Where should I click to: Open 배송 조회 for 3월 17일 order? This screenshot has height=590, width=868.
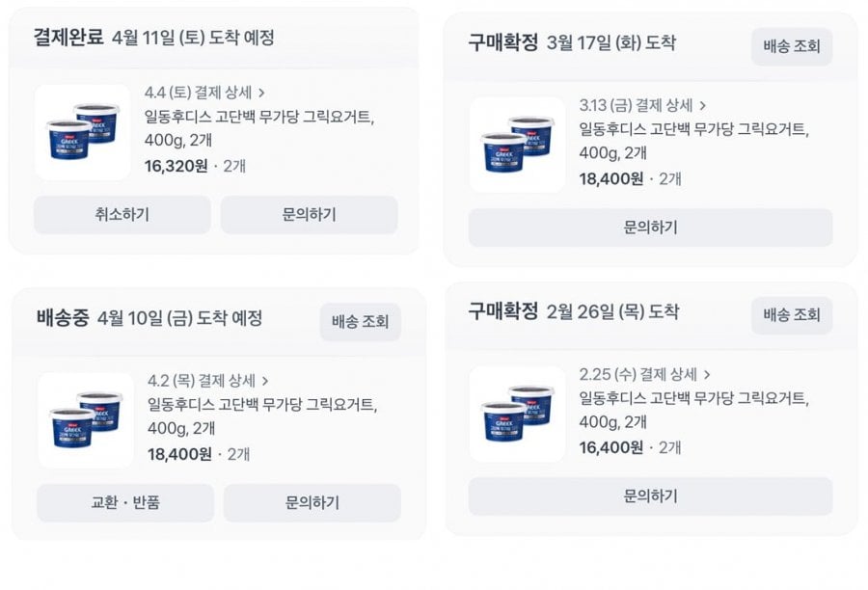pos(791,46)
